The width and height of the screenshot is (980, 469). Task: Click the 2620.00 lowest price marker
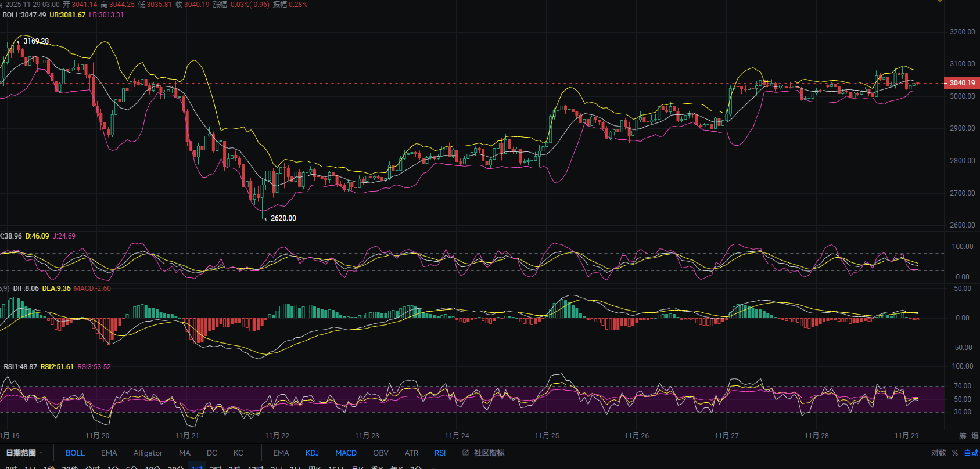click(x=283, y=218)
